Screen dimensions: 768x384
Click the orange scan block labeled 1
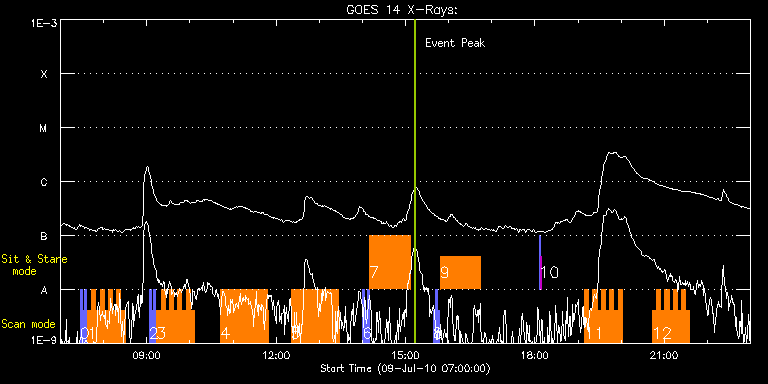pos(106,316)
